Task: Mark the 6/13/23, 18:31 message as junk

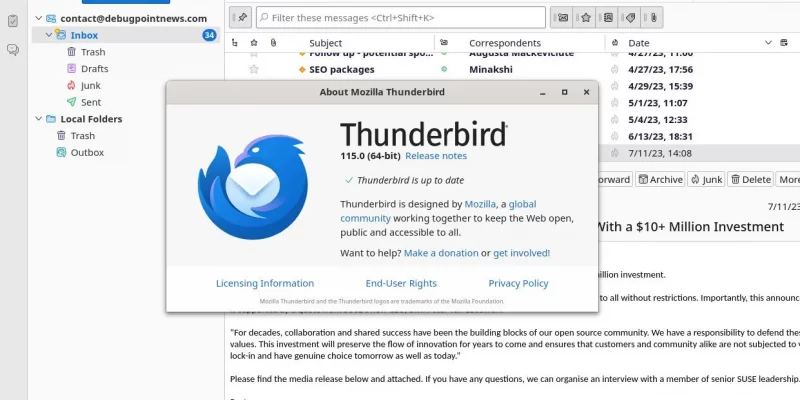Action: [x=614, y=137]
